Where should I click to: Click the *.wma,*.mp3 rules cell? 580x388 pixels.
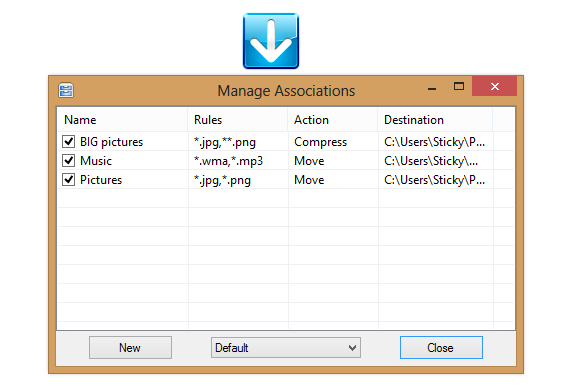point(228,161)
